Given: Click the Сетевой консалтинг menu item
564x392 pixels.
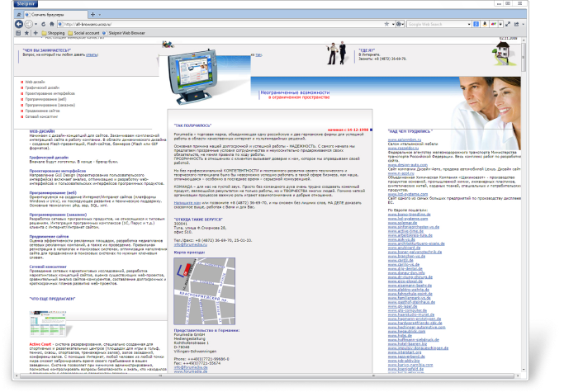Looking at the screenshot, I should coord(41,116).
